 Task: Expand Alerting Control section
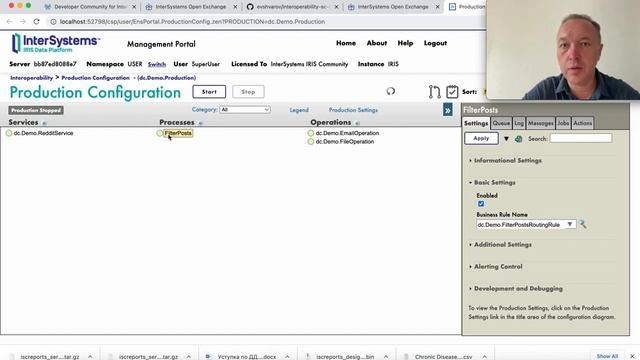click(496, 267)
